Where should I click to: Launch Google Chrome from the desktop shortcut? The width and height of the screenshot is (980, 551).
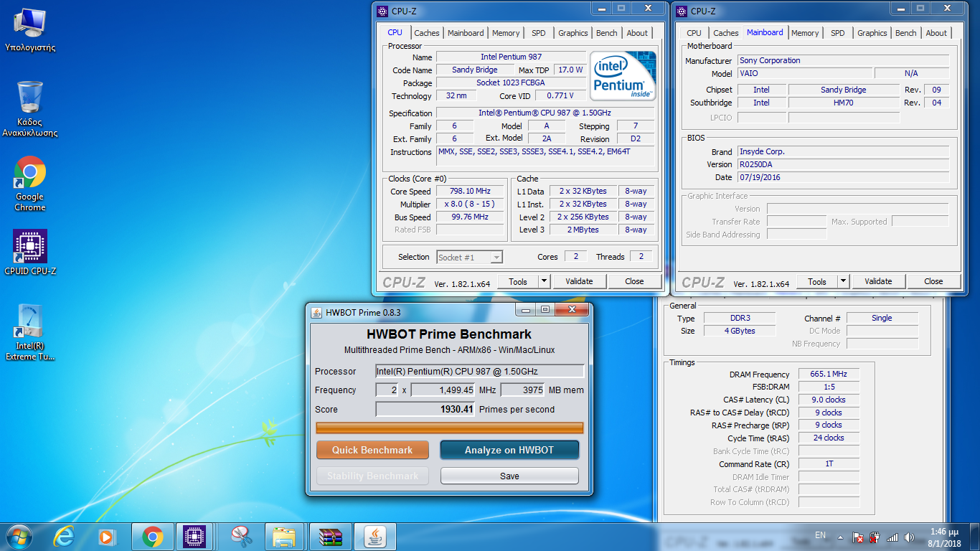tap(29, 184)
